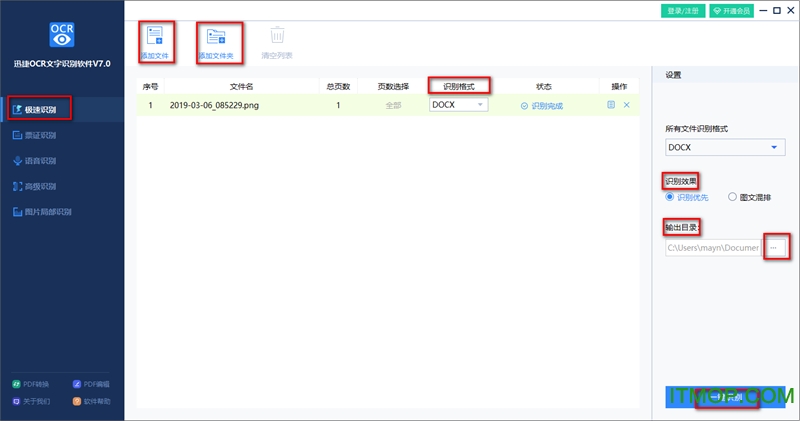
Task: Remove row 1 with the X icon
Action: pos(627,105)
